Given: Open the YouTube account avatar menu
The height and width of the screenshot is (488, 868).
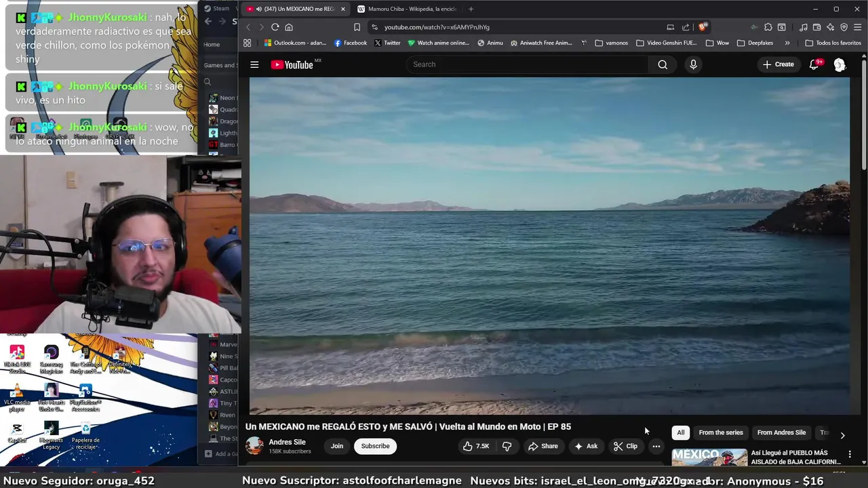Looking at the screenshot, I should (840, 64).
